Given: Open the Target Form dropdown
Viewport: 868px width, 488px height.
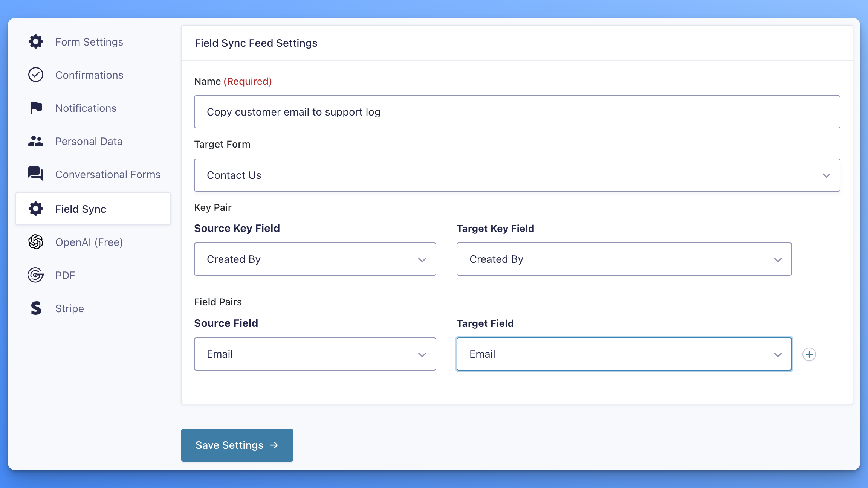Looking at the screenshot, I should click(x=517, y=175).
